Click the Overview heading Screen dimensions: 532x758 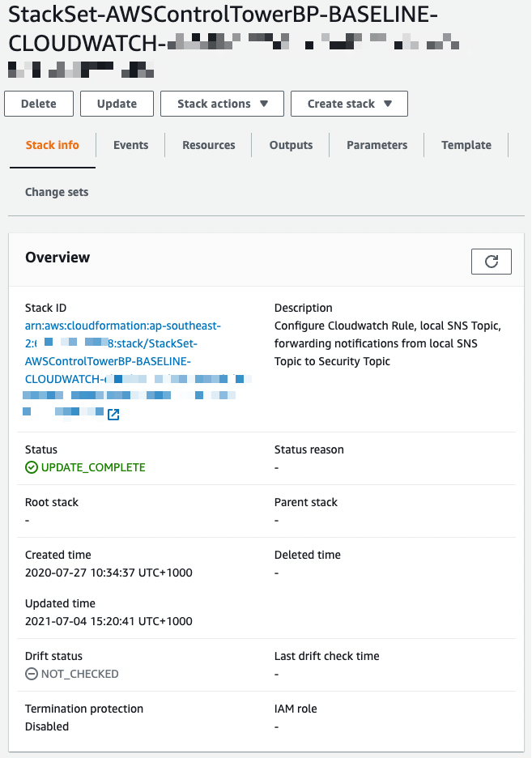pyautogui.click(x=57, y=258)
